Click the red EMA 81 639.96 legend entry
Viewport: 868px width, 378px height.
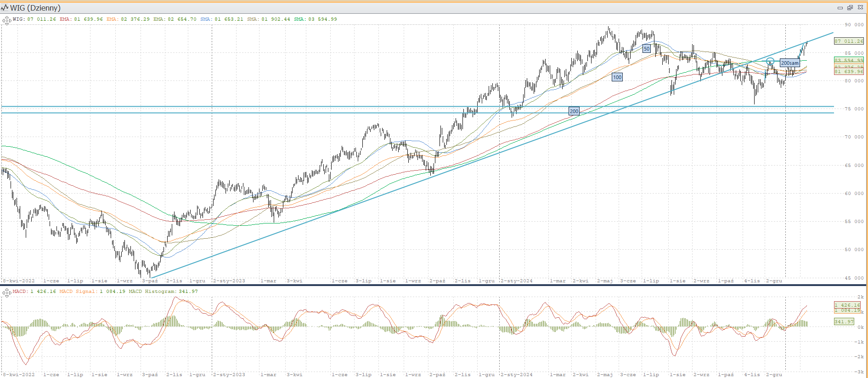coord(81,19)
